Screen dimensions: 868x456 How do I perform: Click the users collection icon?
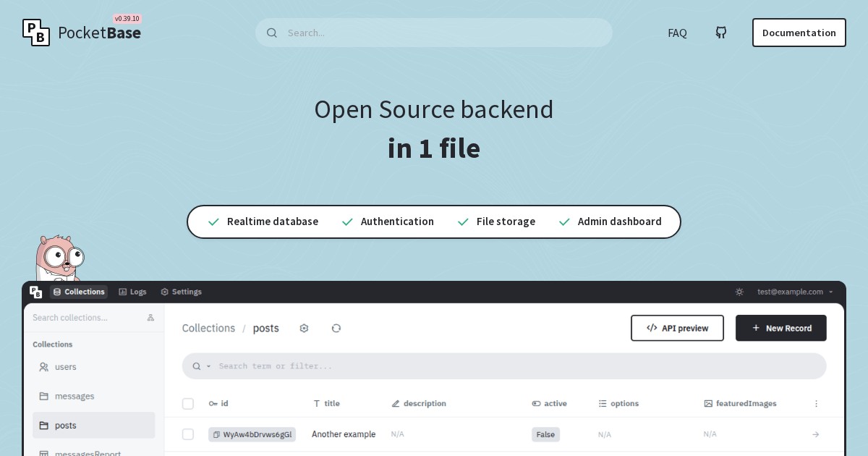pos(44,367)
